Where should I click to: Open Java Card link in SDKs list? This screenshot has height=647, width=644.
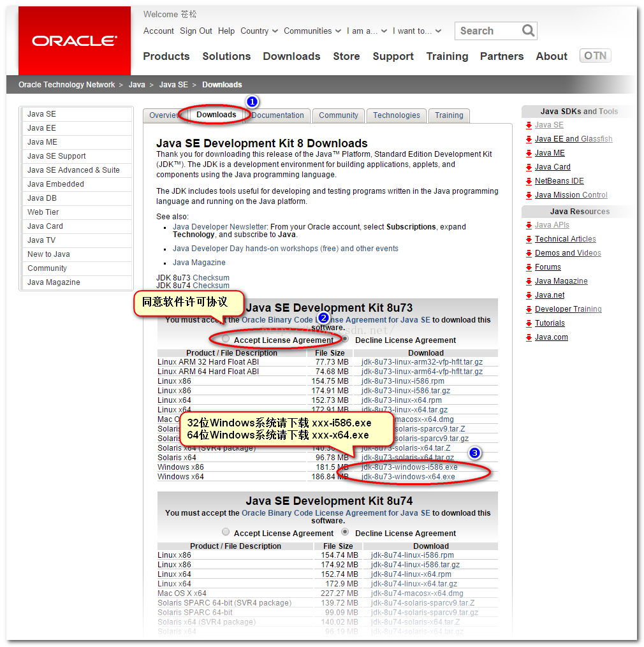(552, 167)
